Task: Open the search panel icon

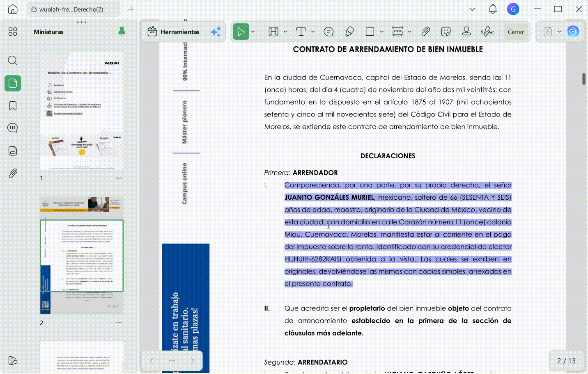Action: click(13, 61)
